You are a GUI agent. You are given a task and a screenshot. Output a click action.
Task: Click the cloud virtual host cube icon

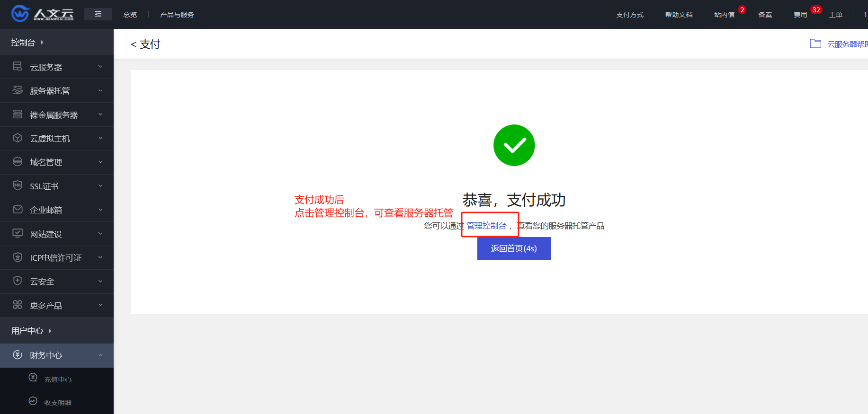coord(18,138)
